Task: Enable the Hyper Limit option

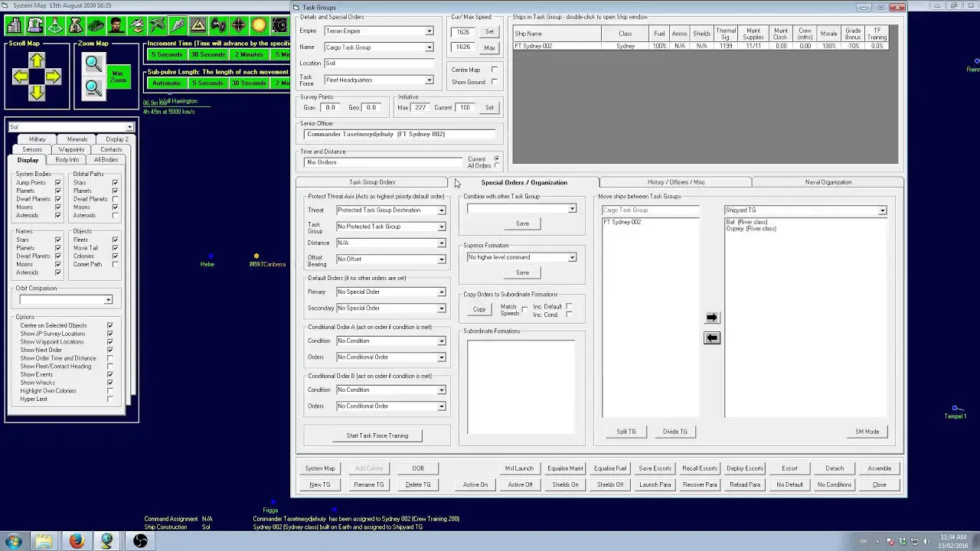Action: point(110,399)
